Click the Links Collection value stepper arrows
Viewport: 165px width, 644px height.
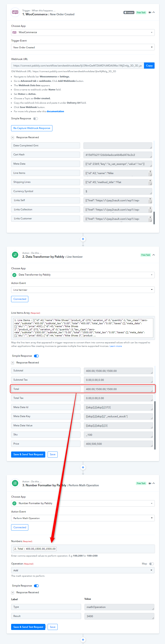150,208
